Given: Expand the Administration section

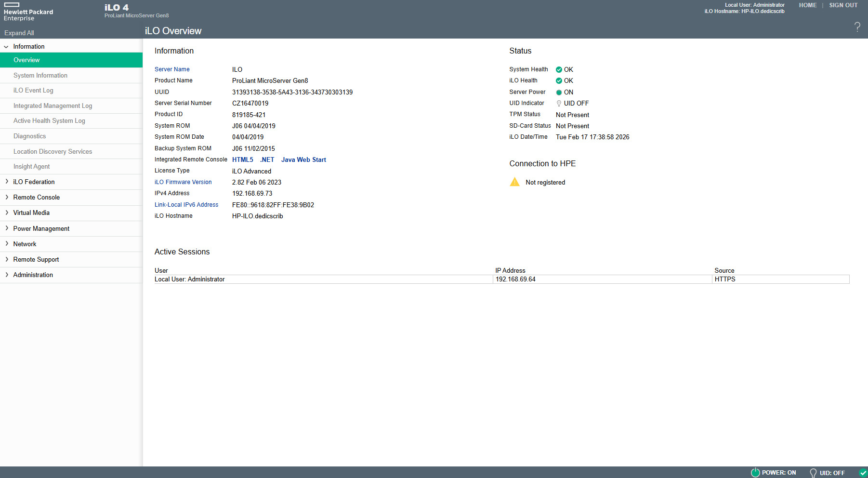Looking at the screenshot, I should [x=6, y=275].
